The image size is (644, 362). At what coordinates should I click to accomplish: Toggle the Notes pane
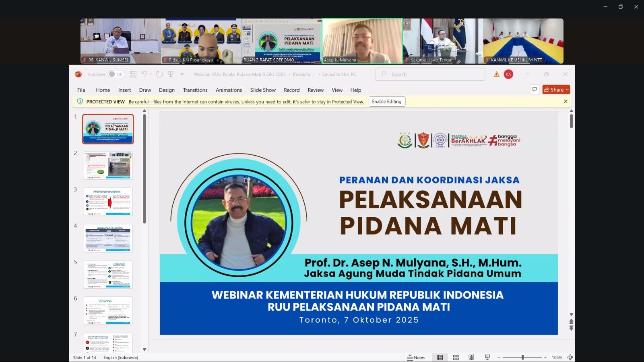tap(416, 357)
